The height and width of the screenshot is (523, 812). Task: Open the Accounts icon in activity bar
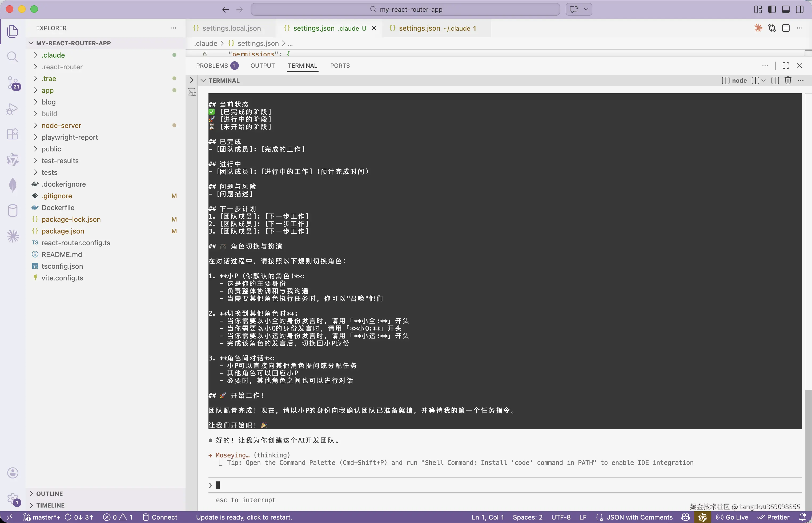(x=13, y=473)
